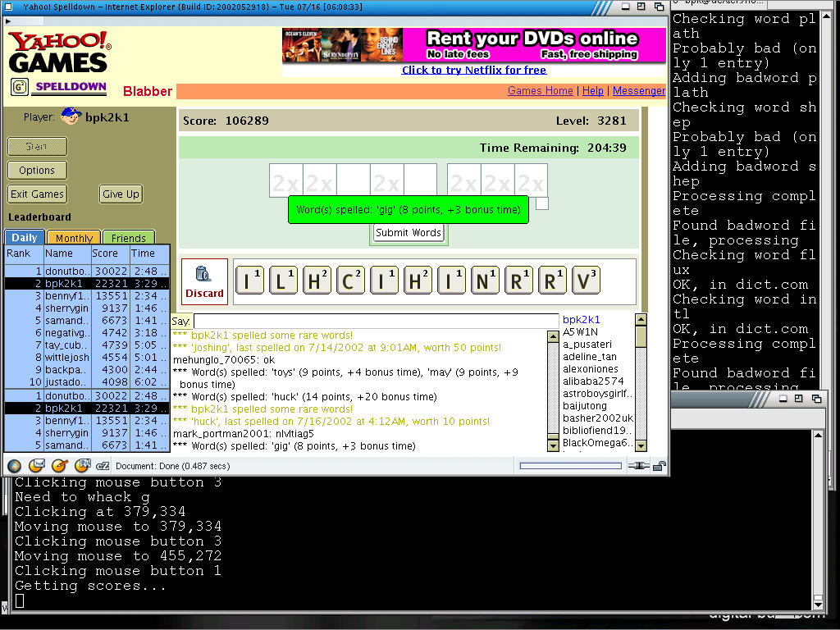
Task: Select user basher2002uk in the list
Action: [x=598, y=418]
